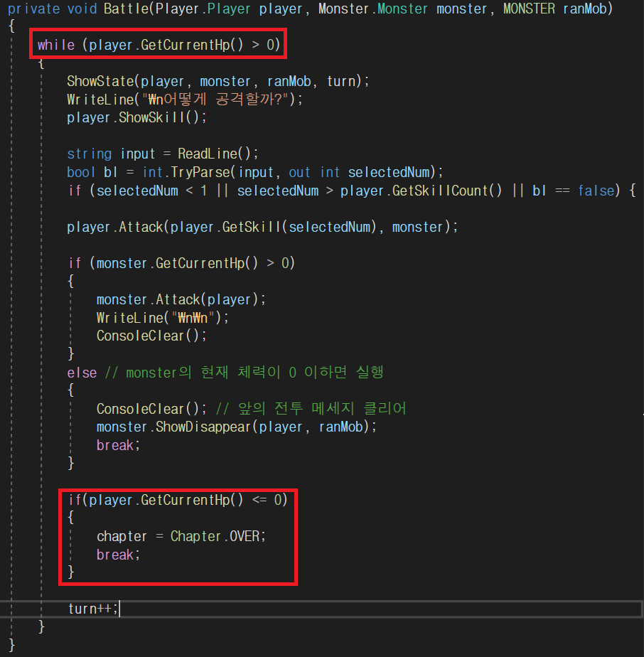
Task: Click the Battle method name
Action: click(x=126, y=9)
